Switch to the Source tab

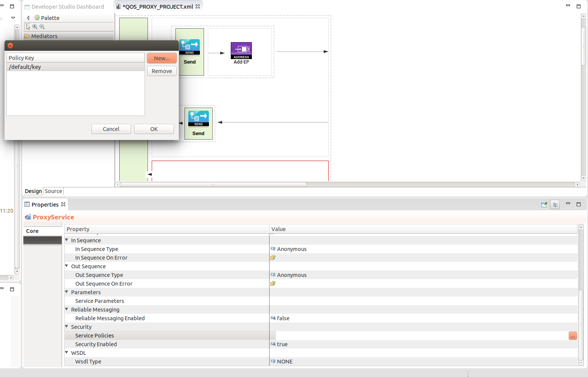click(53, 191)
